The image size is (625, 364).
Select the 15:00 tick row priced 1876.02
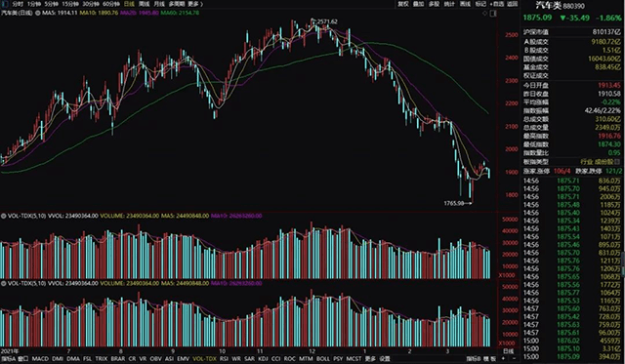pos(571,341)
